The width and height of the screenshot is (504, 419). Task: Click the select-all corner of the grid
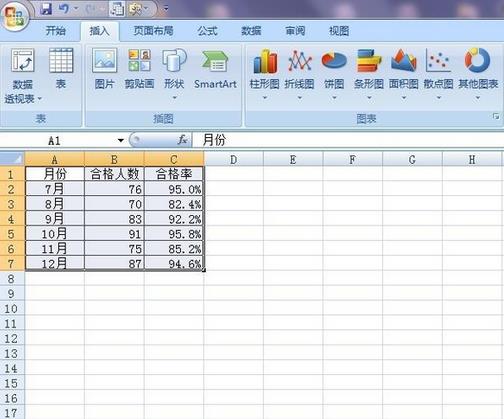[12, 158]
